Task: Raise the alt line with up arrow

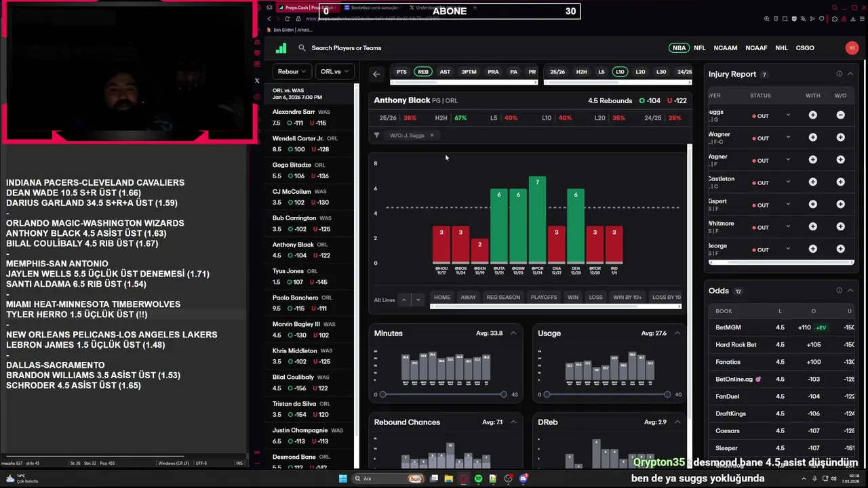Action: 403,300
